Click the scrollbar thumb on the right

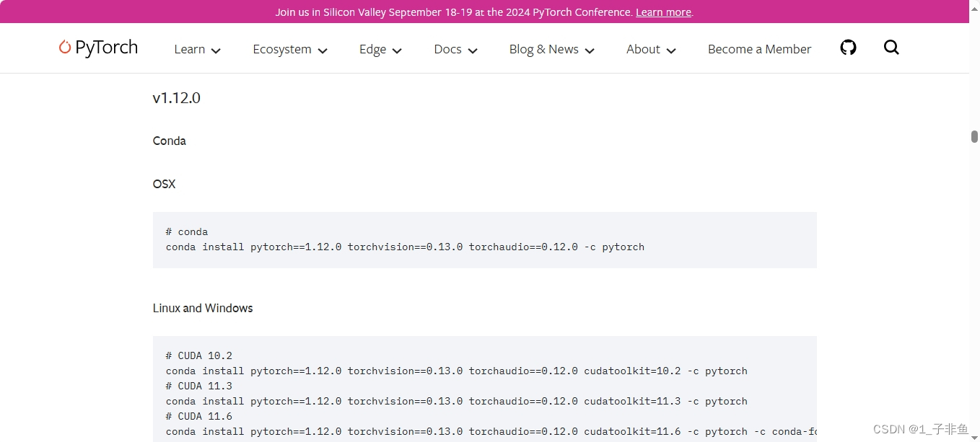pos(974,136)
